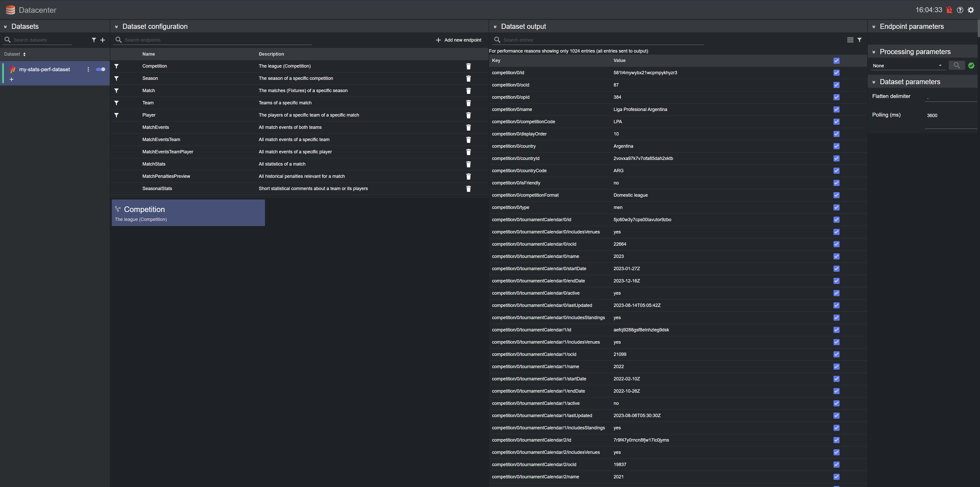Image resolution: width=980 pixels, height=487 pixels.
Task: Delete the MatchPenaltiesPreview endpoint via trash icon
Action: 468,176
